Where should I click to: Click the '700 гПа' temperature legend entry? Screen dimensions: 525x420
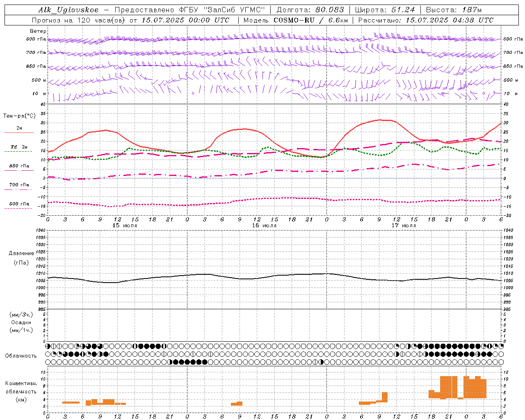(x=19, y=185)
